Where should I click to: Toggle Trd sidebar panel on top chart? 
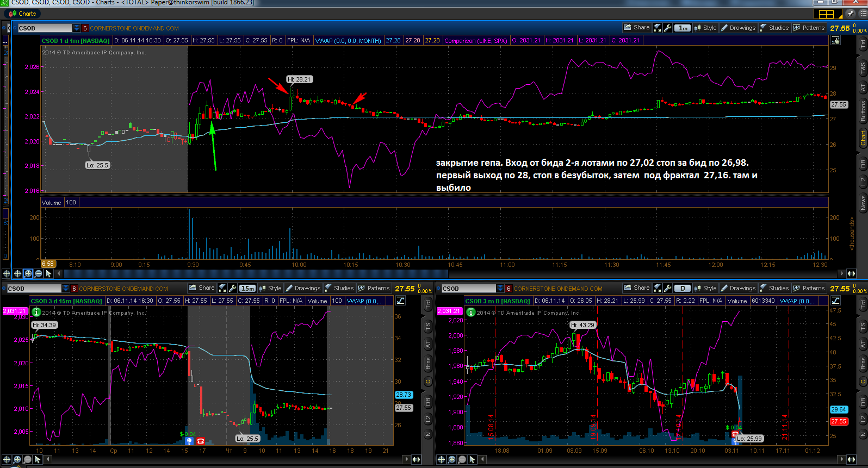click(863, 45)
